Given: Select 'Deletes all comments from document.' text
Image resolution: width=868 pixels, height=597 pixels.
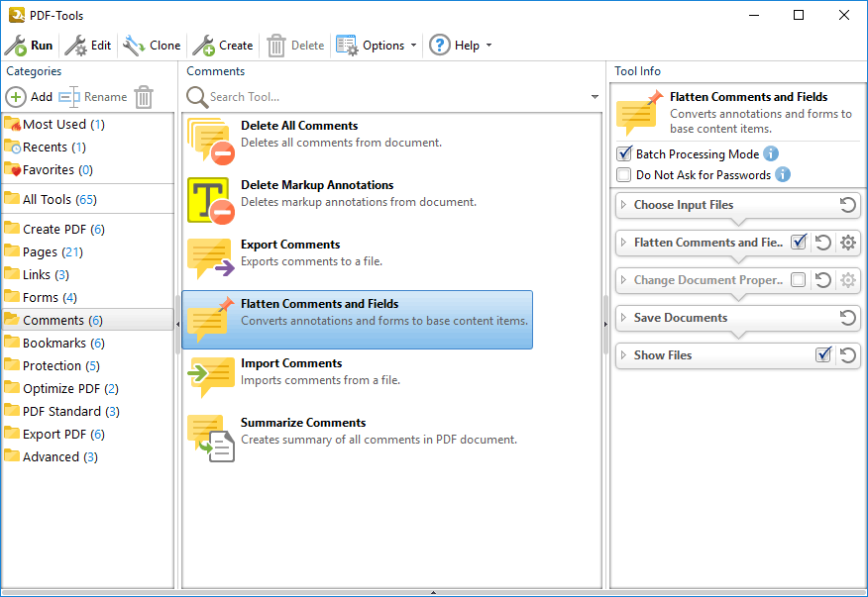Looking at the screenshot, I should (x=341, y=143).
